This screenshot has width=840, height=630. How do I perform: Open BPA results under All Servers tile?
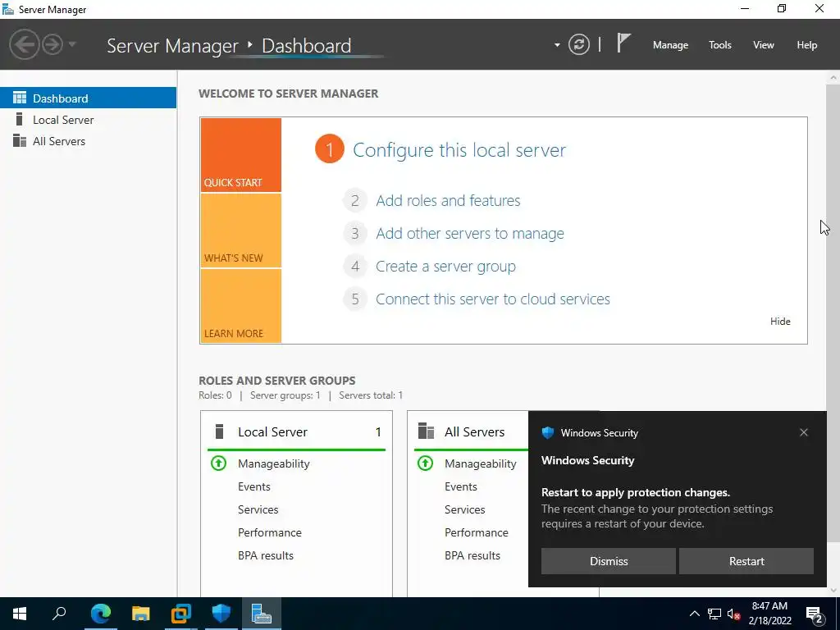(472, 556)
